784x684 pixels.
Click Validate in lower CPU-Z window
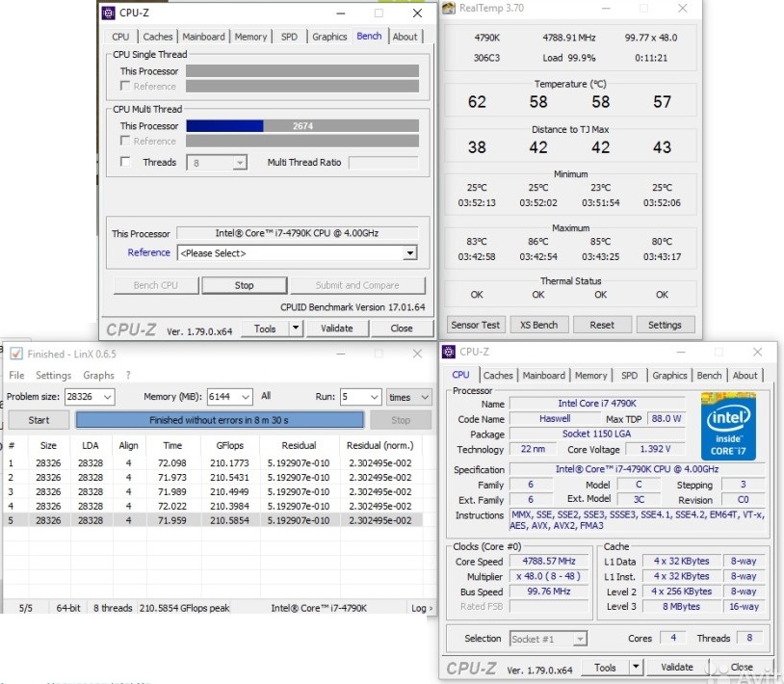point(677,667)
